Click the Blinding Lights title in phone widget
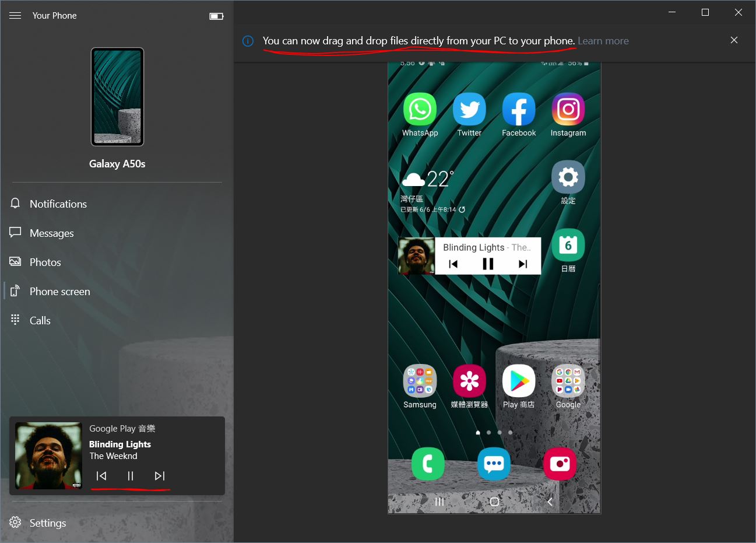 (x=473, y=247)
